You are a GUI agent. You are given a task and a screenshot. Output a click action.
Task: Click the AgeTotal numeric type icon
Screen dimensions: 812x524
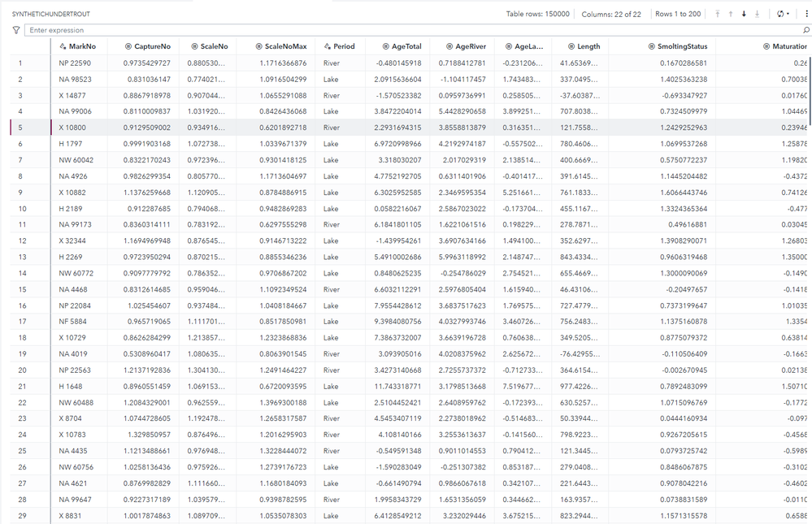coord(386,46)
